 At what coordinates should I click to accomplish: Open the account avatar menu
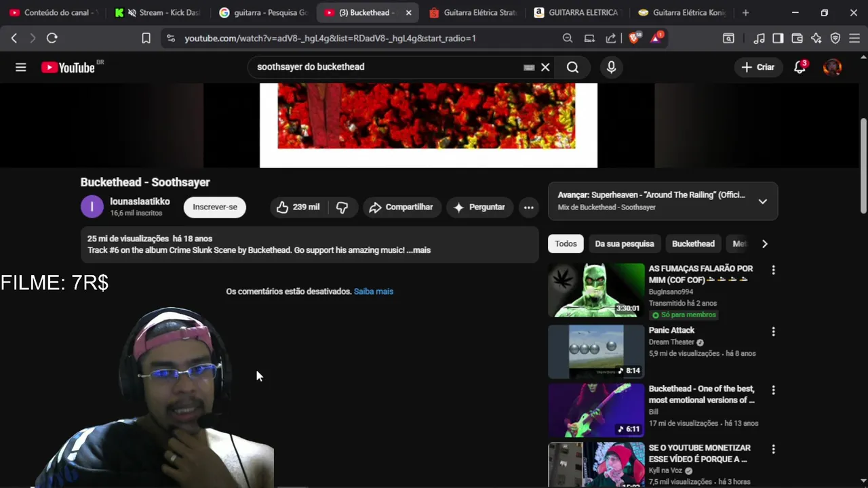[832, 67]
